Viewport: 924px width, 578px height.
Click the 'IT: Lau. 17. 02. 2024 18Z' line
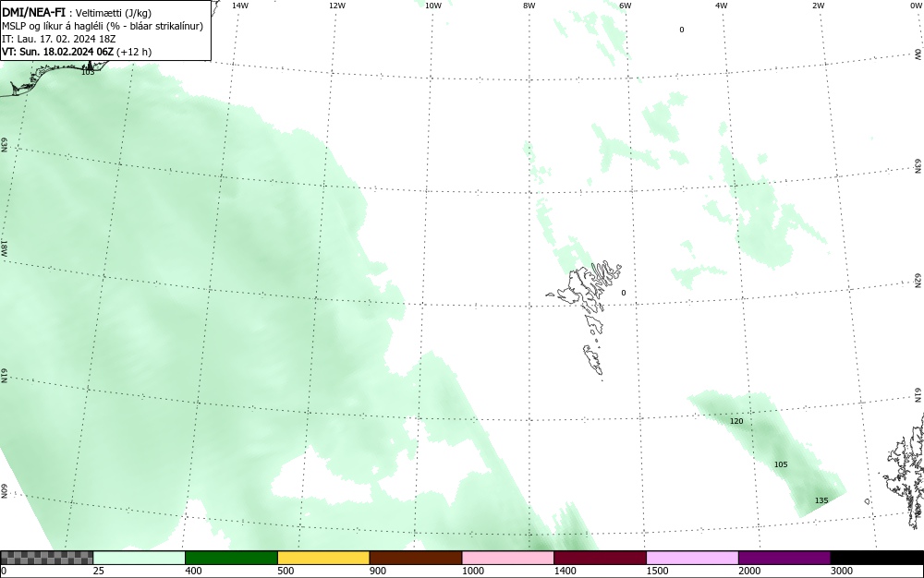point(59,39)
